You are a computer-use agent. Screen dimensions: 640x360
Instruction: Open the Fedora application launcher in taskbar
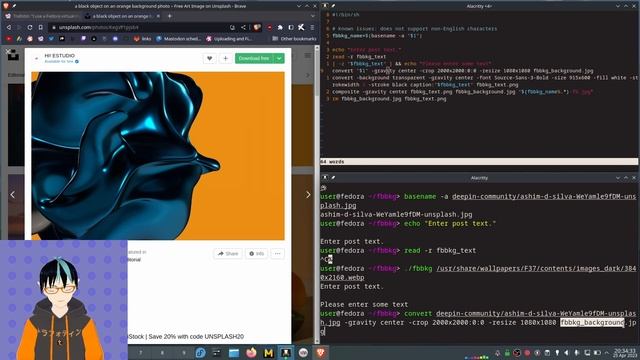point(200,353)
